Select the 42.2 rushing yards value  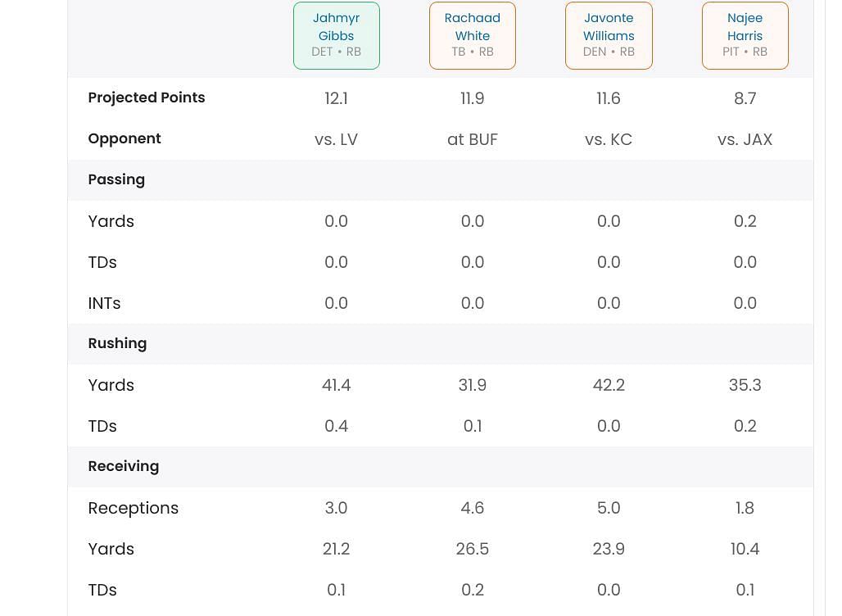click(x=609, y=385)
